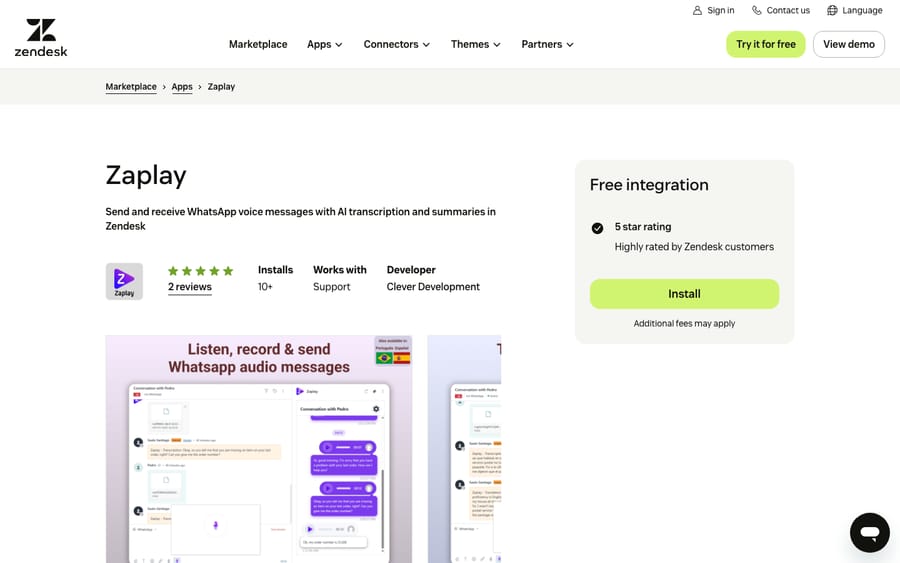Click the Zendesk logo
900x563 pixels.
point(41,38)
